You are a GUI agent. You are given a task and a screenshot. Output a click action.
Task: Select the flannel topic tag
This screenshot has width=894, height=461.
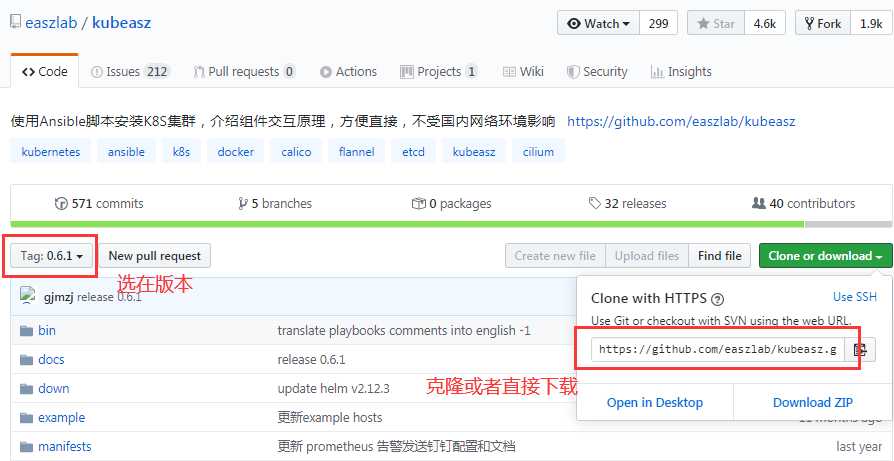tap(356, 152)
